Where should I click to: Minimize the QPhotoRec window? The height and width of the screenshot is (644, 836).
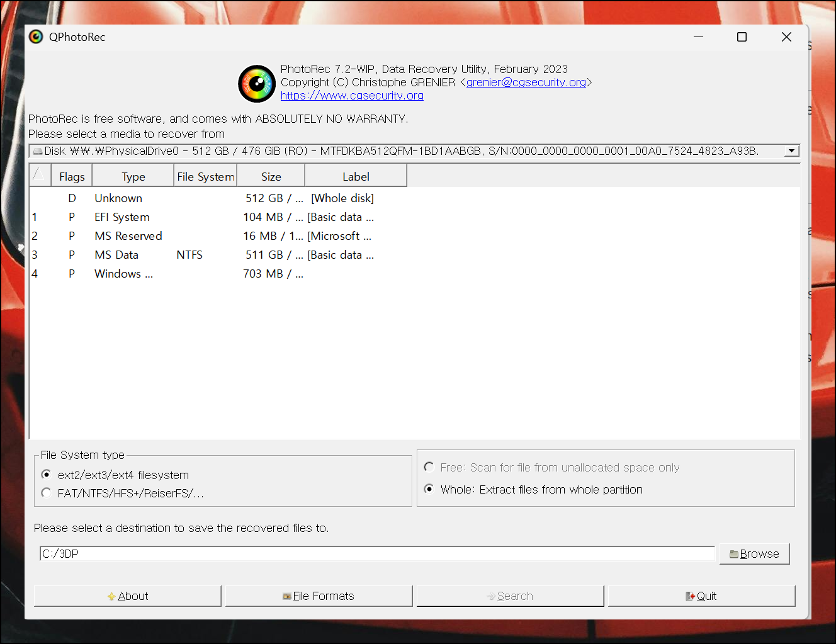[698, 37]
